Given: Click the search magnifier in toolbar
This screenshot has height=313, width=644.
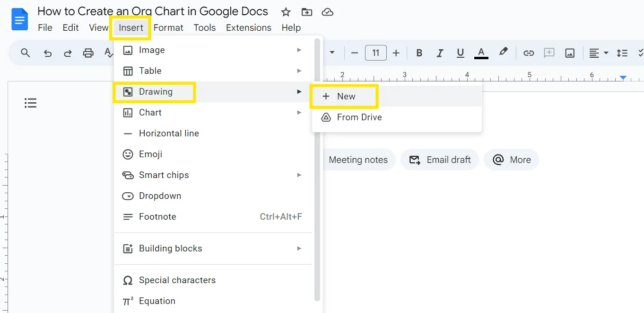Looking at the screenshot, I should point(26,53).
